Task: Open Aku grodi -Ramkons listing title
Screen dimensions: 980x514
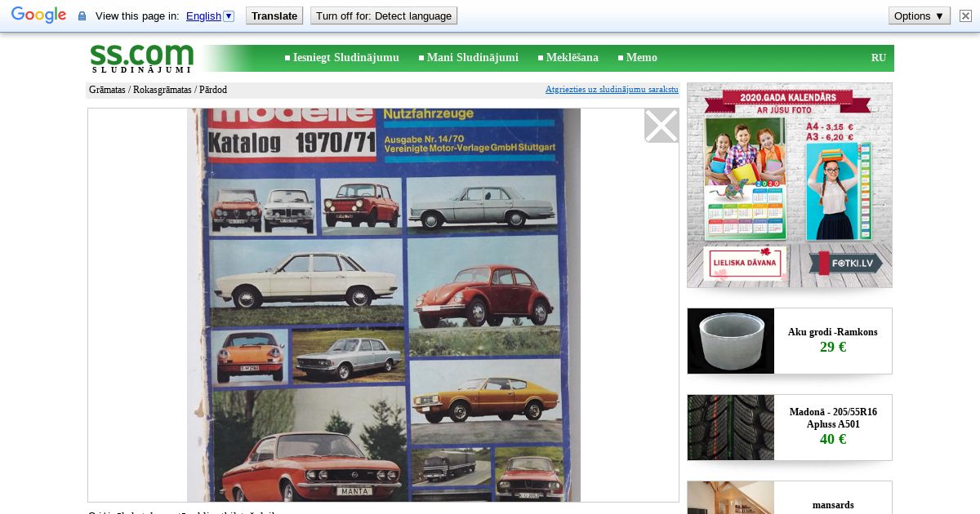Action: point(833,332)
